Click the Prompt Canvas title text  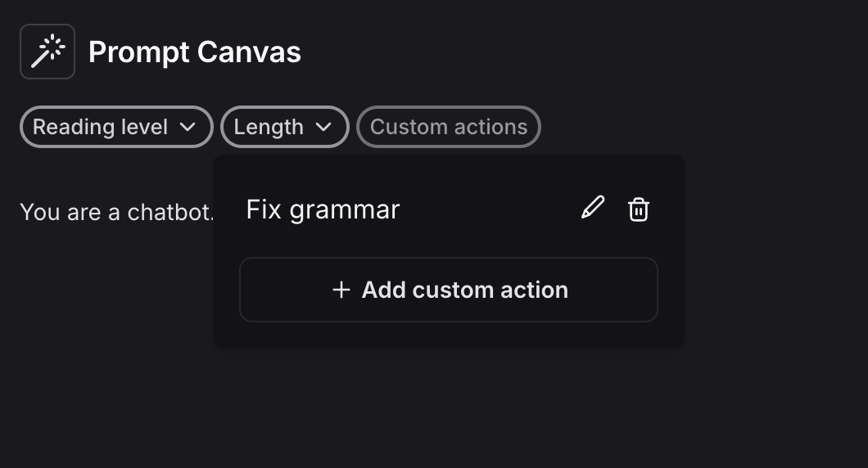pos(195,52)
